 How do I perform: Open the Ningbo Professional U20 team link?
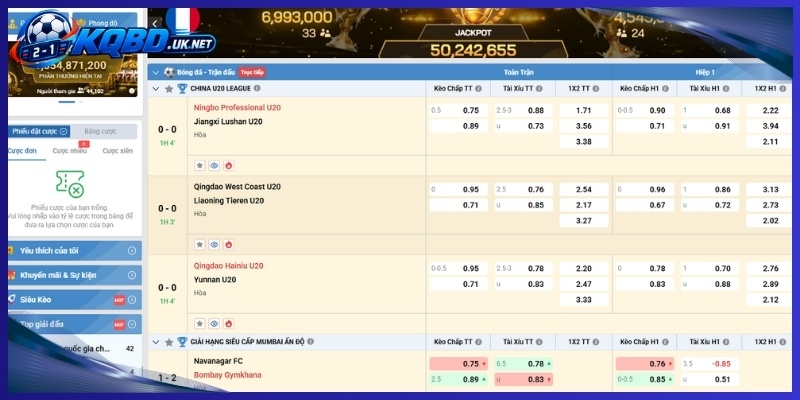click(237, 108)
